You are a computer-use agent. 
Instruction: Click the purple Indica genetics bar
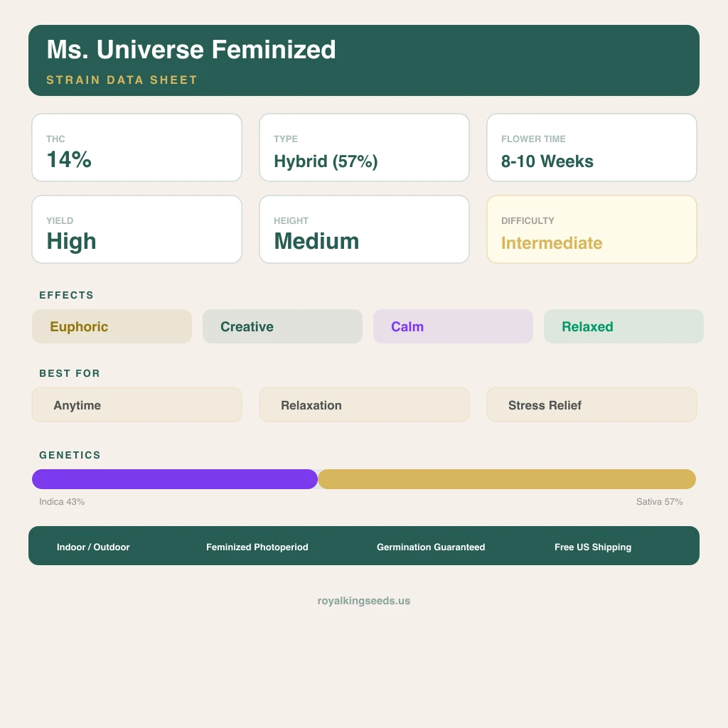tap(175, 479)
